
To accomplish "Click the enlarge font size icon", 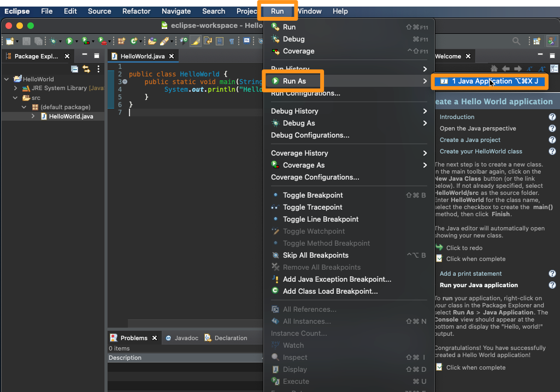I will pyautogui.click(x=542, y=69).
